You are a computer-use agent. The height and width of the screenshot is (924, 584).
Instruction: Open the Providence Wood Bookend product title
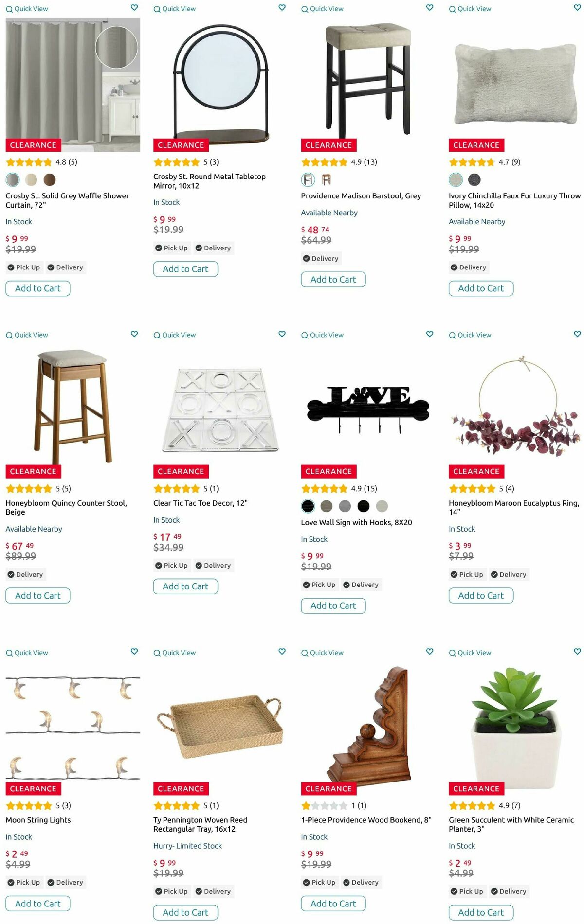point(366,820)
